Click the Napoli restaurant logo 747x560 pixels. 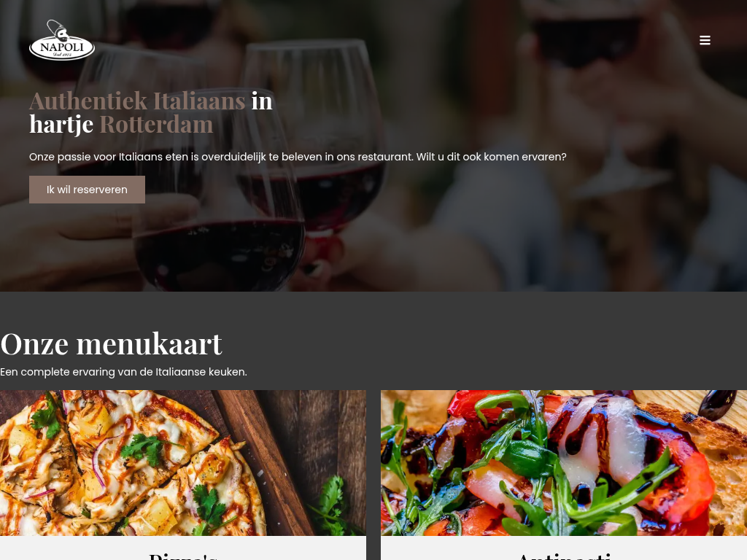point(62,41)
